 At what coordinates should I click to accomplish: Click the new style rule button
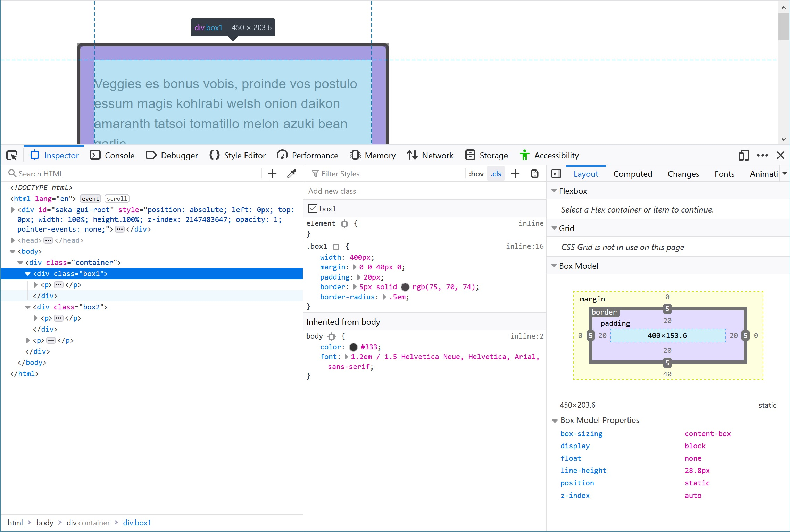coord(515,173)
